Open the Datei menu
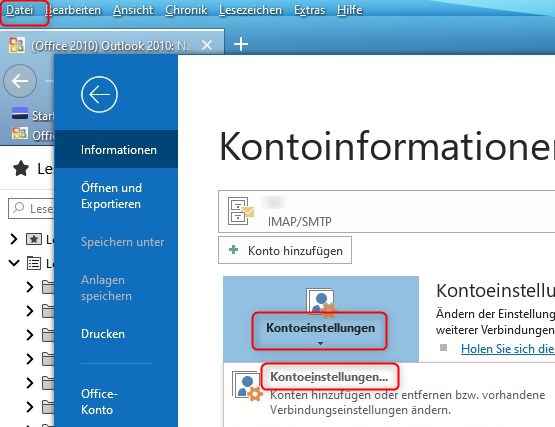Screen dimensions: 555x427 tap(19, 10)
